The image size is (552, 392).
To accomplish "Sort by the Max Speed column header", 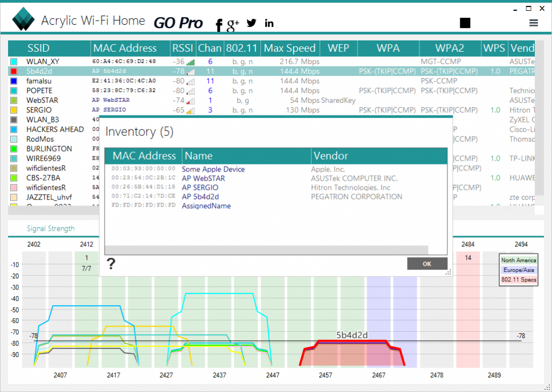I will point(290,48).
